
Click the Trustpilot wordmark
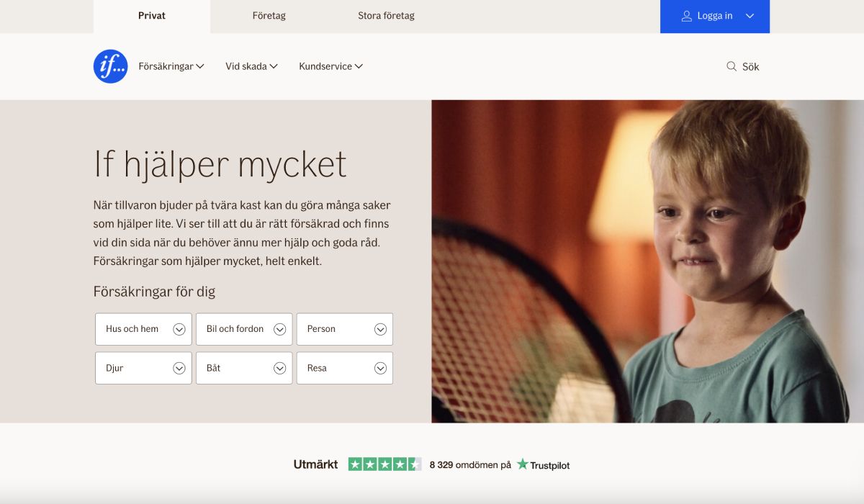pyautogui.click(x=549, y=465)
